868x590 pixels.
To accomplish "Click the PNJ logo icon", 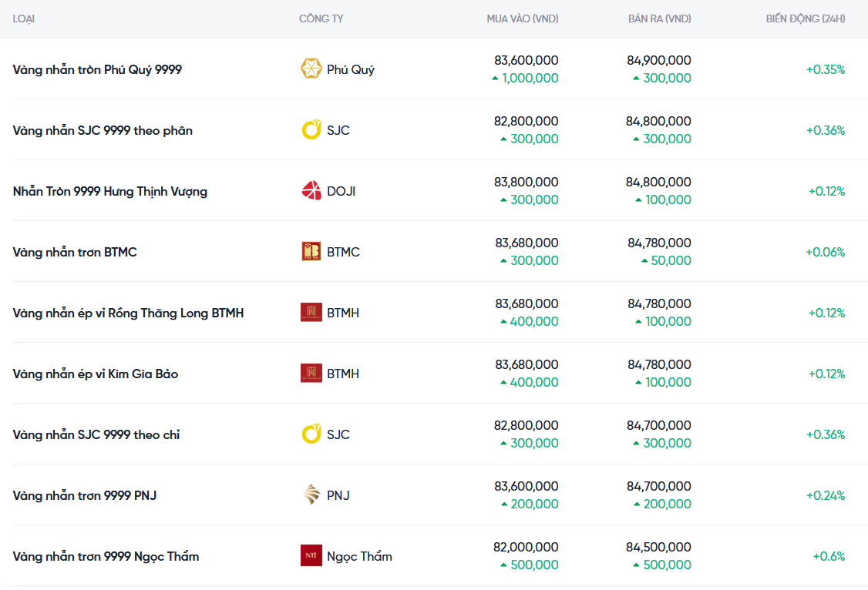I will [x=311, y=494].
